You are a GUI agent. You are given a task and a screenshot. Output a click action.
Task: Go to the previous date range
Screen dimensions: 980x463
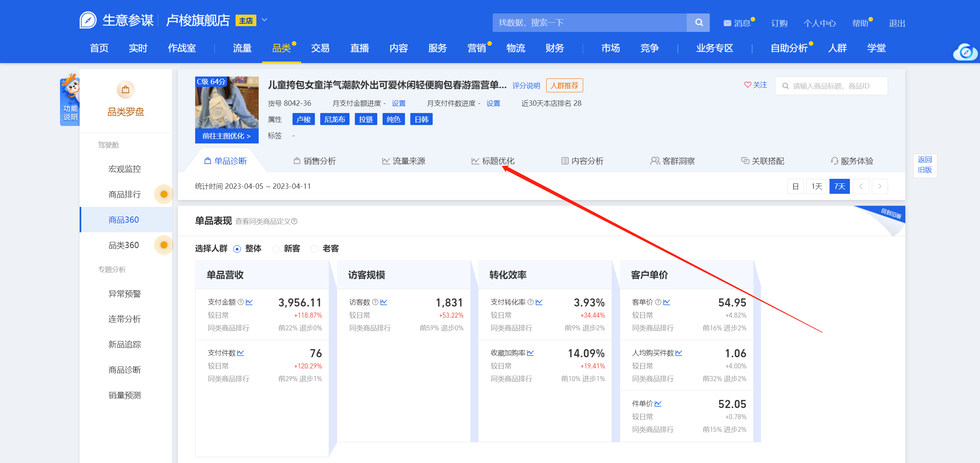tap(861, 187)
